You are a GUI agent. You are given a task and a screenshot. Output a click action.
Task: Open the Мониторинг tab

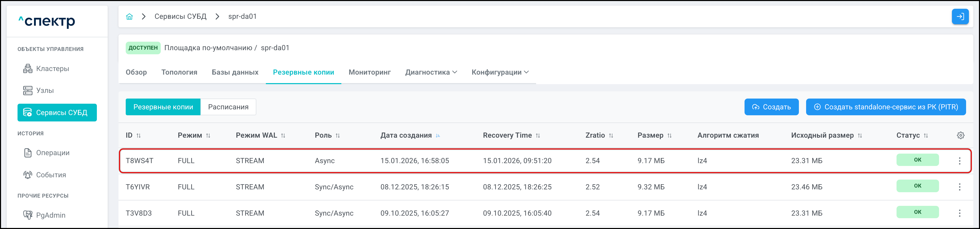[x=369, y=72]
